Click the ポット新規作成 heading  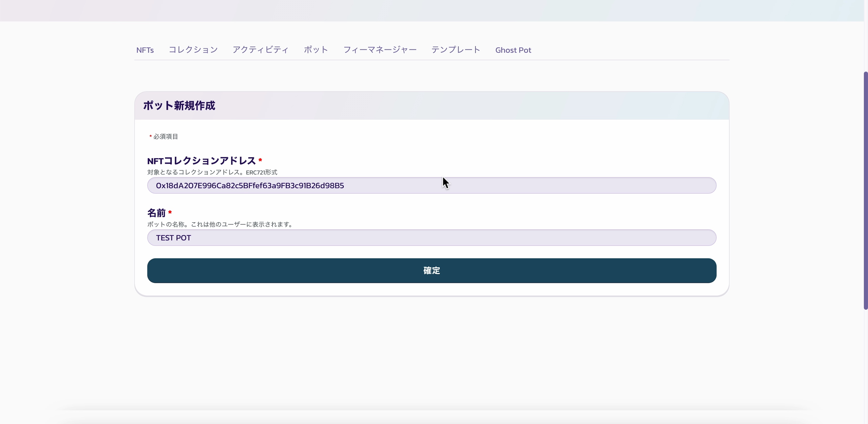click(x=179, y=105)
